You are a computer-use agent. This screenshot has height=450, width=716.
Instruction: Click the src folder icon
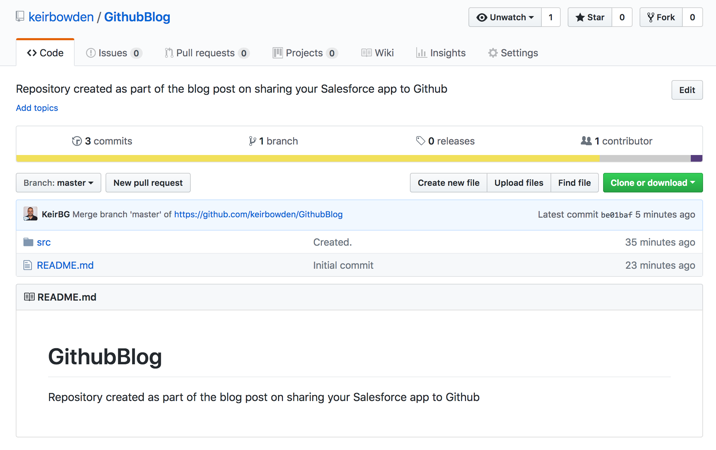coord(28,242)
